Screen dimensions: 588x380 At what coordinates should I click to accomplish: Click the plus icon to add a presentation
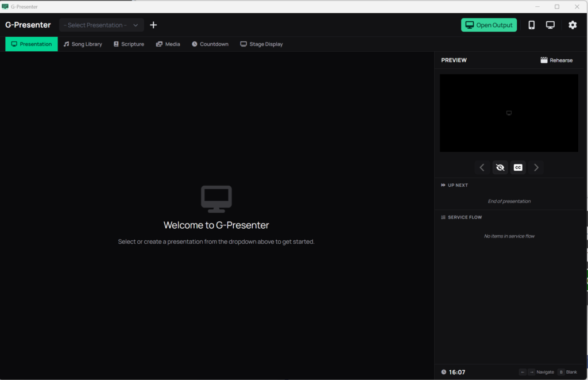click(x=153, y=25)
